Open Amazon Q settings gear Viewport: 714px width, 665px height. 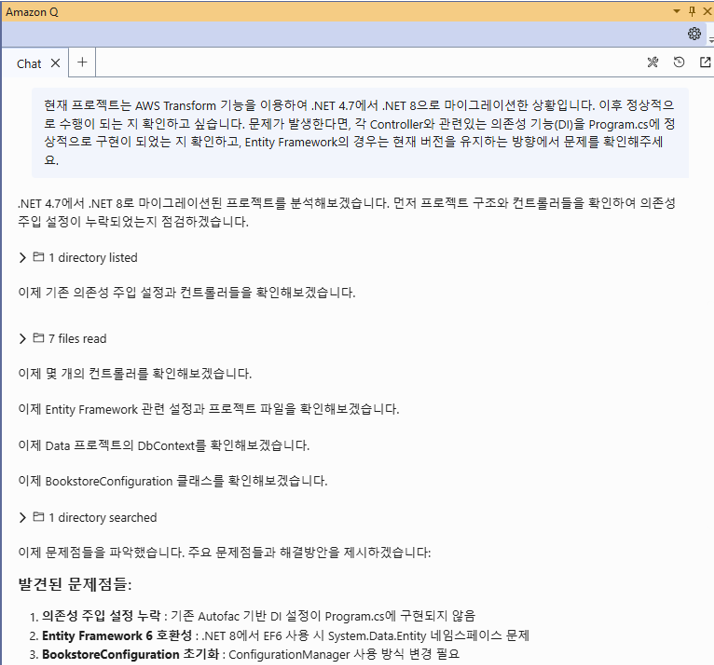point(694,34)
